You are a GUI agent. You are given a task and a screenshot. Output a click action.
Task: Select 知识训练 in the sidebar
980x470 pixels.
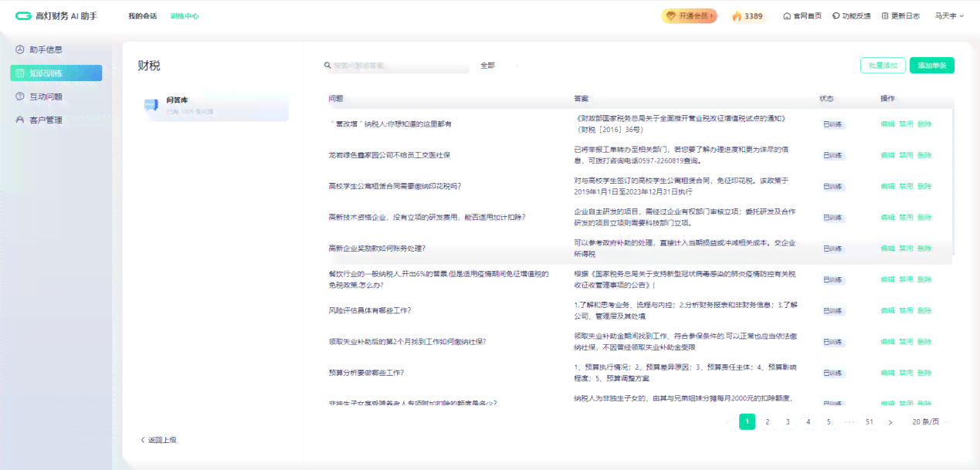click(x=56, y=73)
